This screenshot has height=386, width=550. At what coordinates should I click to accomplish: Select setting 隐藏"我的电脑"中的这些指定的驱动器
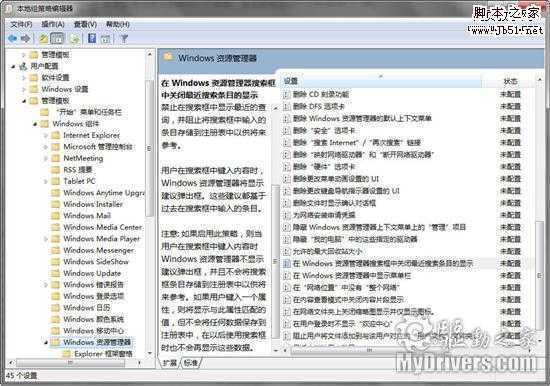click(355, 239)
